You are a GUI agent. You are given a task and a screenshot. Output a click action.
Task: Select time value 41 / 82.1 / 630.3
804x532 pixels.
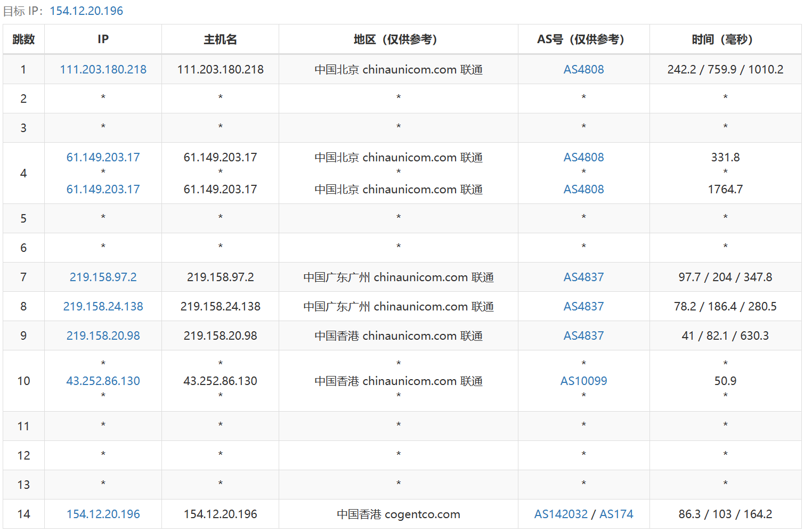coord(725,335)
